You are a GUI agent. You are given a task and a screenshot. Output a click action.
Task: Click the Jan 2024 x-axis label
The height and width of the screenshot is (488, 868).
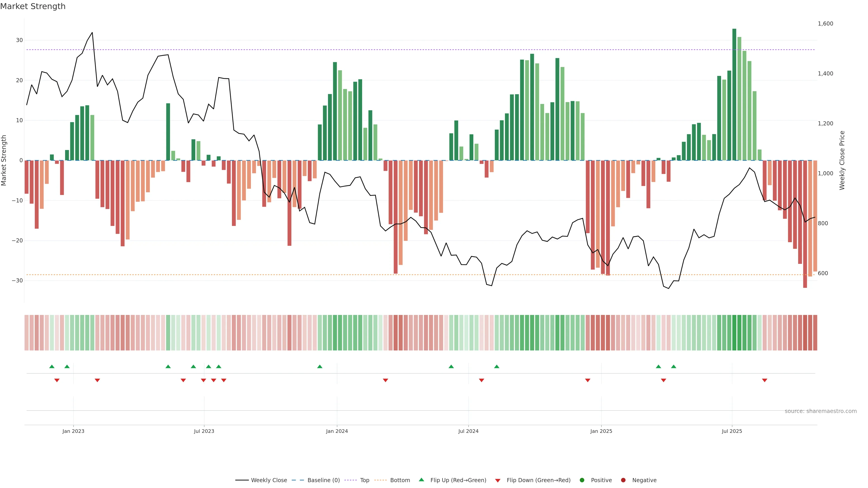pyautogui.click(x=337, y=431)
